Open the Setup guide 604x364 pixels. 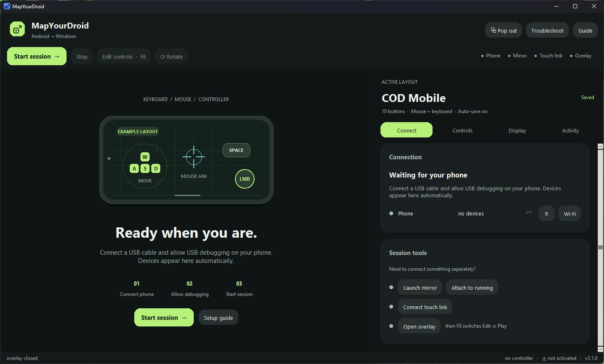pos(219,318)
